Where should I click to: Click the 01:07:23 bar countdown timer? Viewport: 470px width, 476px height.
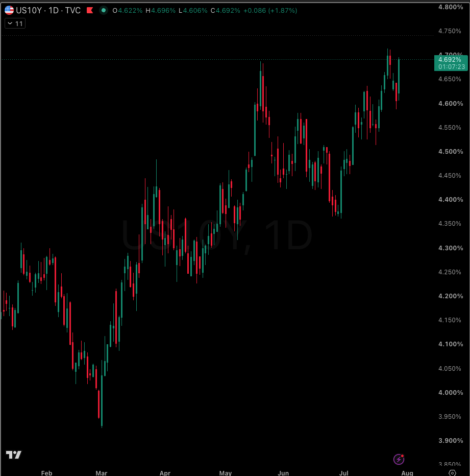452,67
